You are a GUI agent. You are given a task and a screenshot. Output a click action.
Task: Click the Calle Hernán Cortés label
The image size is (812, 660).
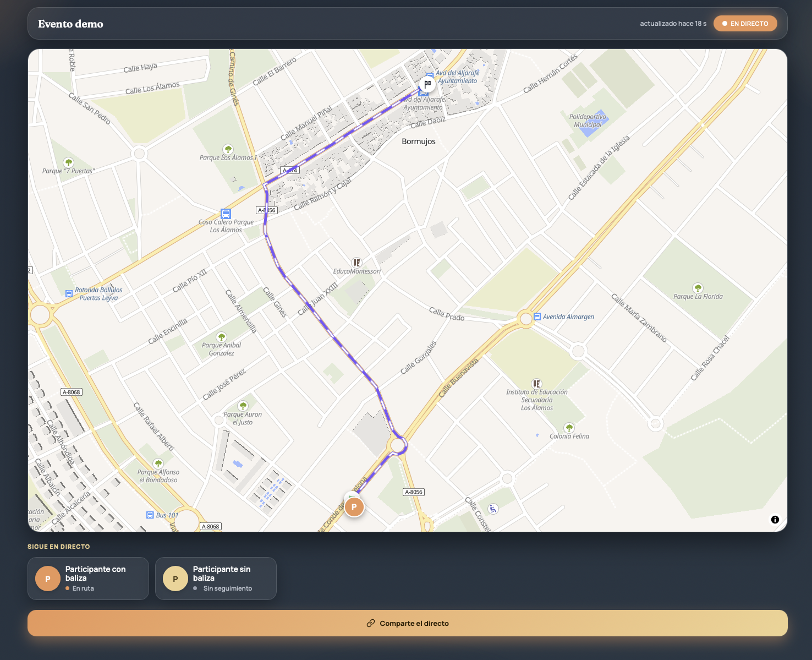[551, 73]
